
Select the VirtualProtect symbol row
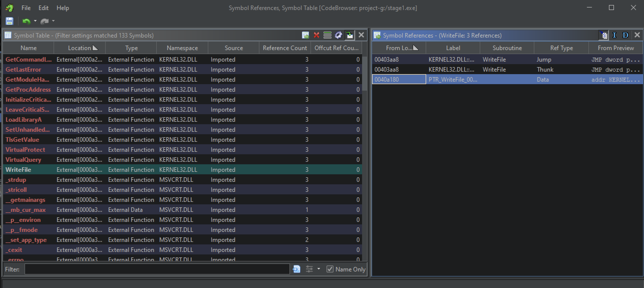[x=183, y=150]
